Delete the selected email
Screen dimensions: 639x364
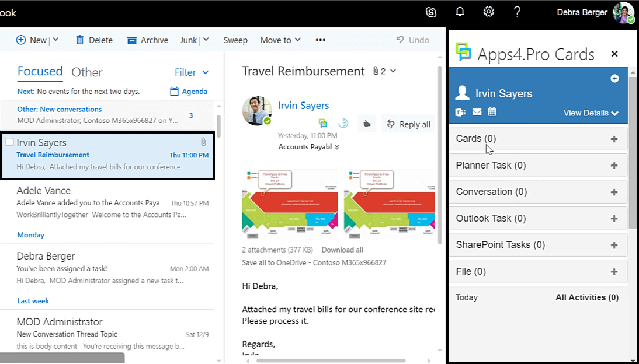point(94,40)
